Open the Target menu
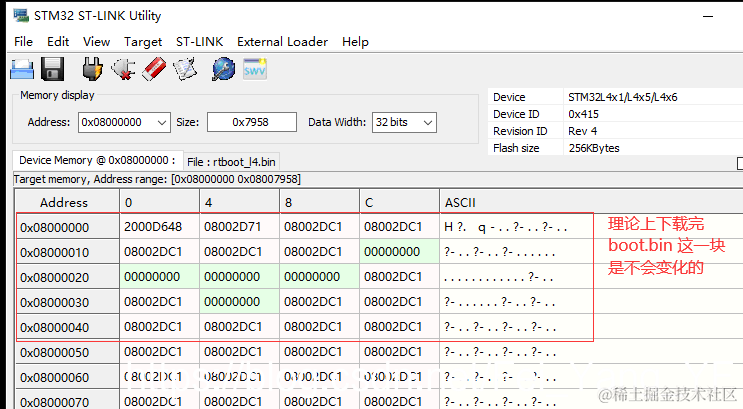This screenshot has width=743, height=409. pos(143,42)
